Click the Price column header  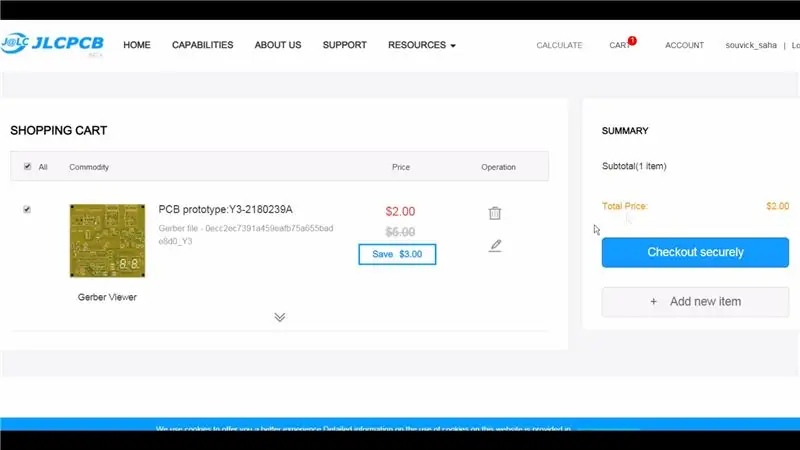coord(401,167)
